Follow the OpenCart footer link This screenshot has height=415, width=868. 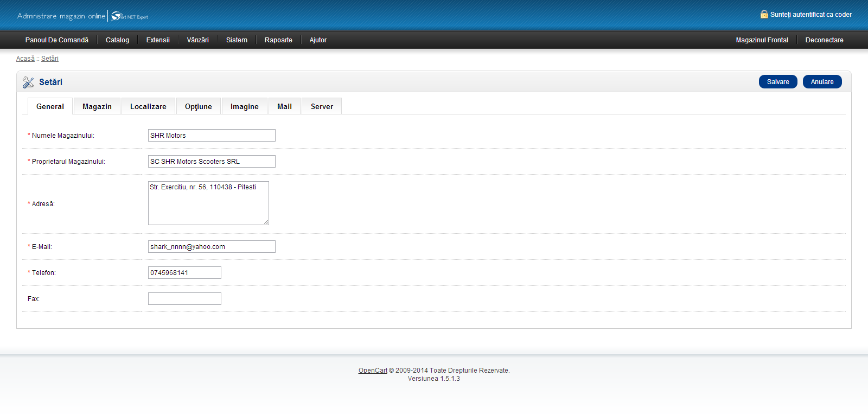(373, 371)
